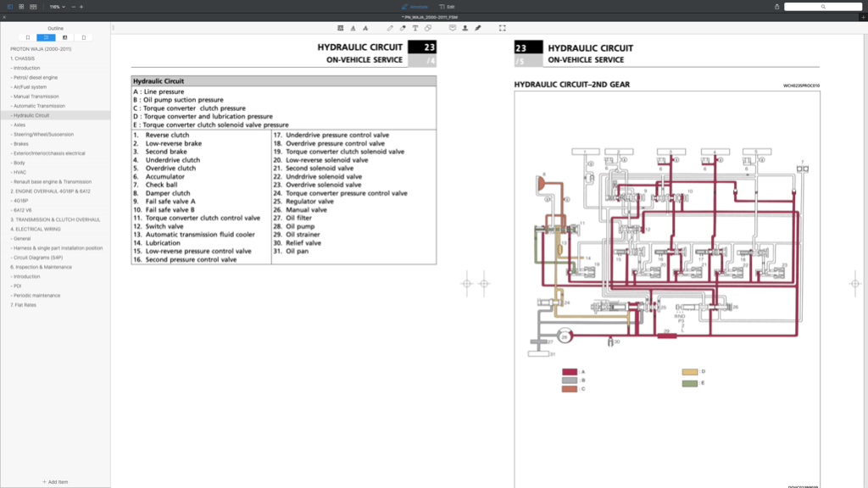Choose the text box tool
The height and width of the screenshot is (488, 868).
(415, 28)
